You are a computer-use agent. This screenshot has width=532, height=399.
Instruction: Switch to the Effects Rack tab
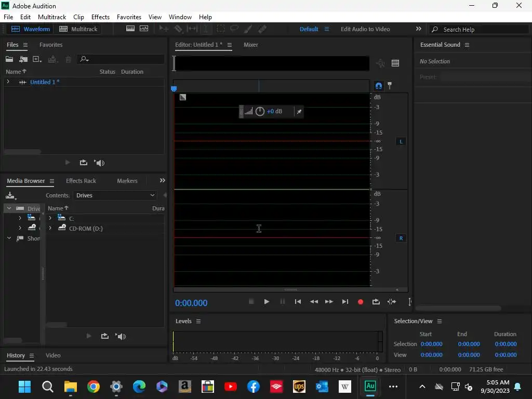tap(81, 181)
